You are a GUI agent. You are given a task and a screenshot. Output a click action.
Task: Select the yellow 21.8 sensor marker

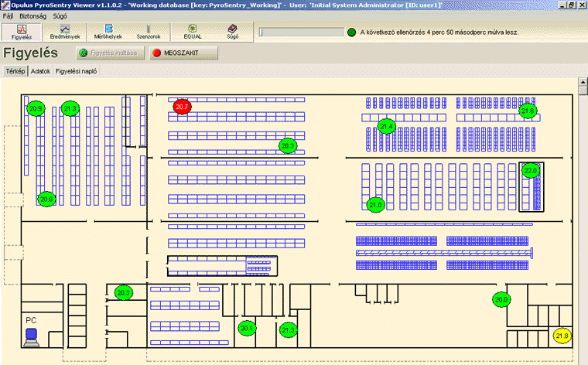pyautogui.click(x=562, y=336)
